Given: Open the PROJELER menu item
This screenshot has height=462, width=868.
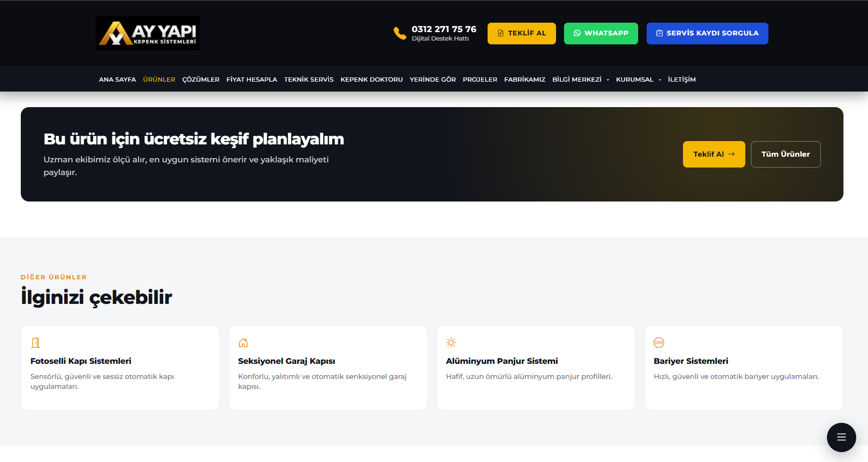Looking at the screenshot, I should [x=480, y=79].
